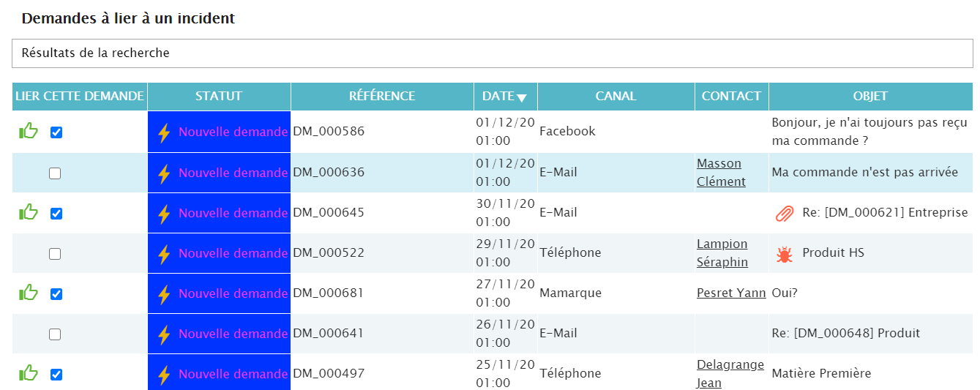Click the Résultats de la recherche panel header

492,53
